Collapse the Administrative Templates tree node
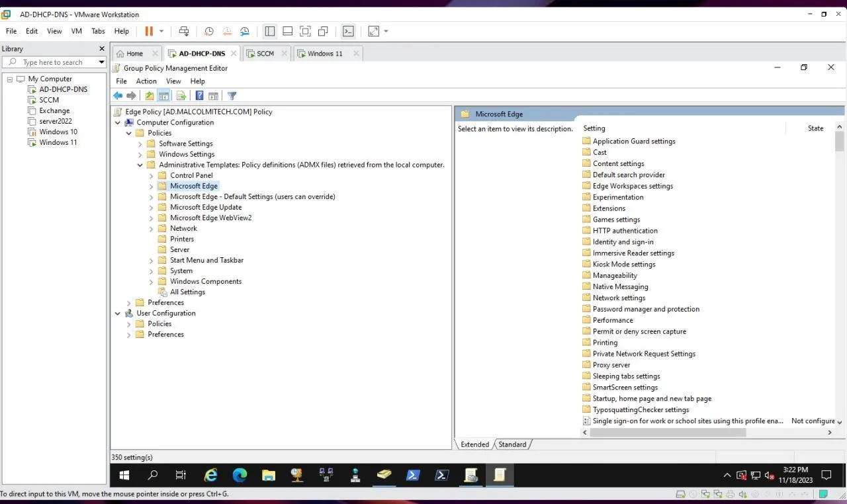Image resolution: width=847 pixels, height=504 pixels. click(140, 165)
